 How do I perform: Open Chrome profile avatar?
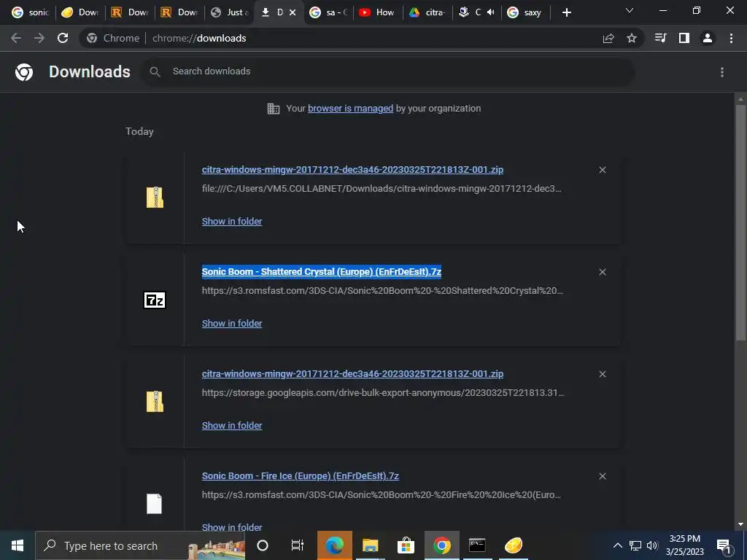tap(708, 38)
